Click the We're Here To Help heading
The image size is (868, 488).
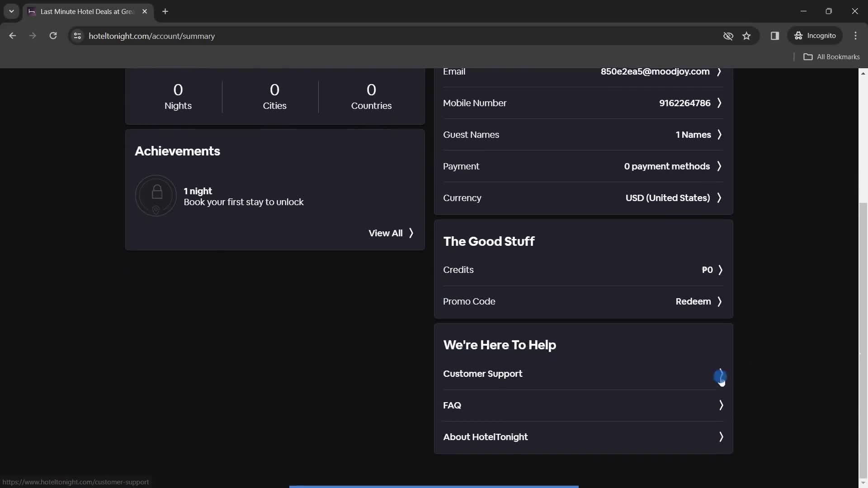tap(500, 345)
